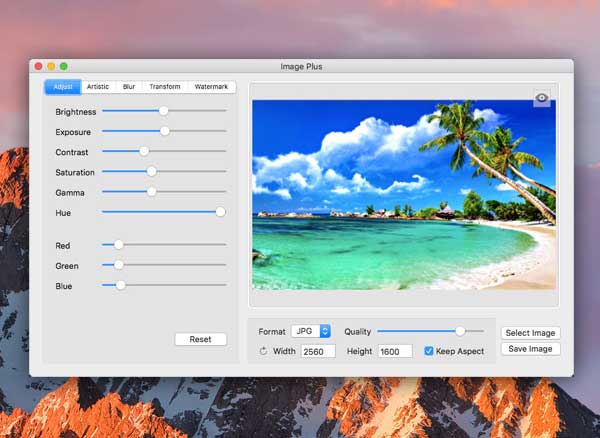Viewport: 600px width, 438px height.
Task: Click the Select Image button
Action: 530,333
